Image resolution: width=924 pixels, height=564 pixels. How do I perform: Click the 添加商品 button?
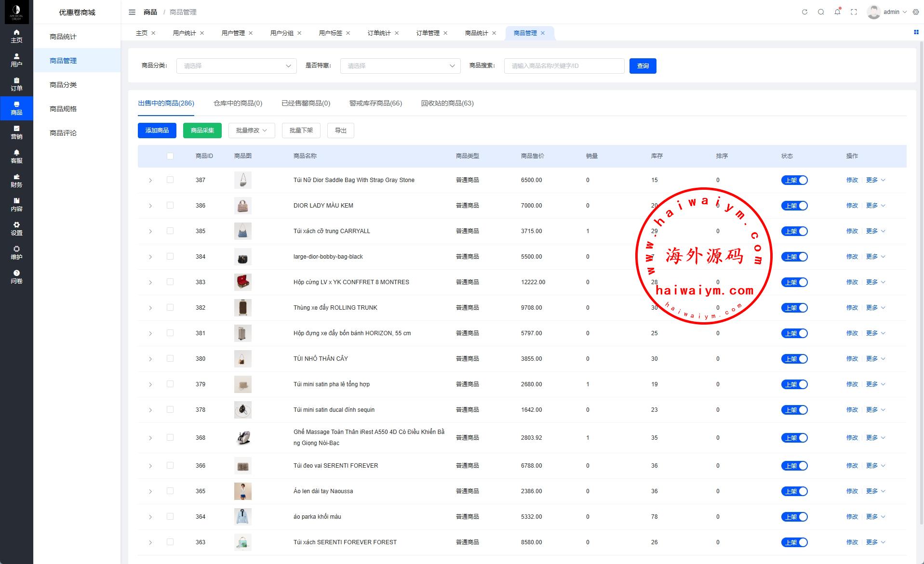click(157, 131)
